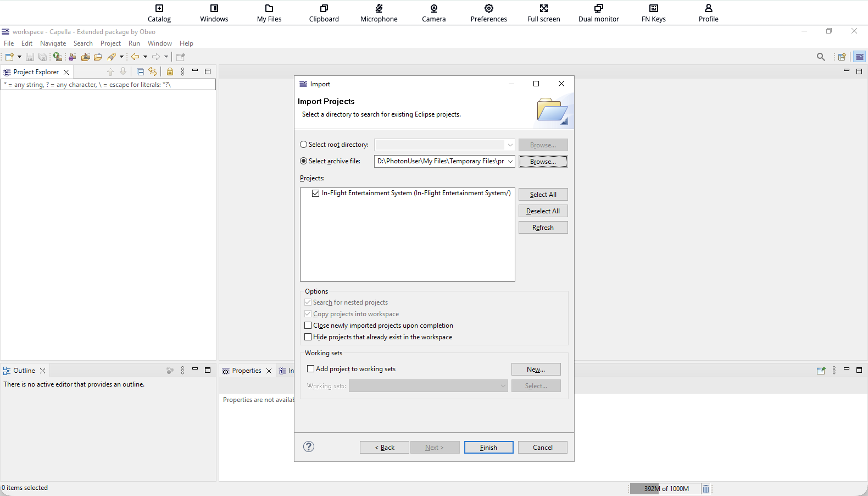Enable 'Close newly imported projects upon completion'
Screen dimensions: 868x496
tap(308, 326)
